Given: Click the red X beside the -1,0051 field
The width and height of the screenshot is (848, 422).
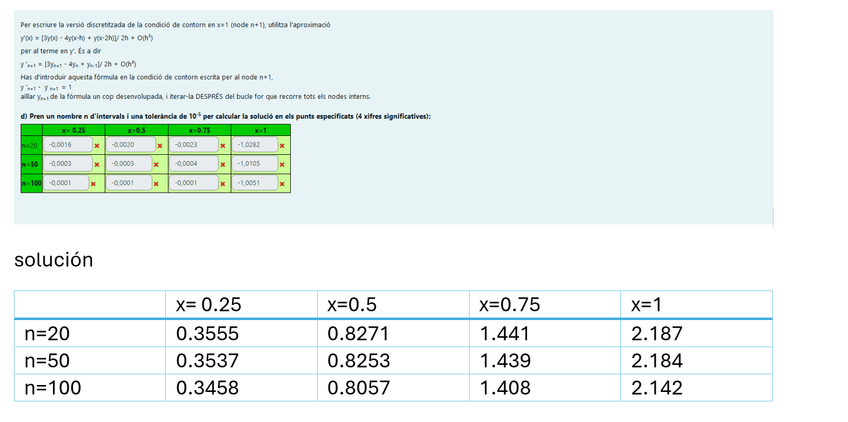Looking at the screenshot, I should click(283, 183).
